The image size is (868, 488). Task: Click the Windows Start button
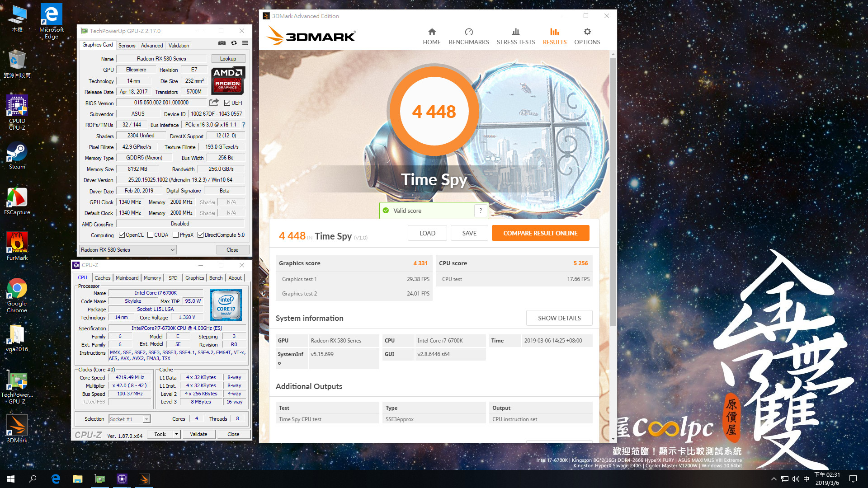click(11, 479)
